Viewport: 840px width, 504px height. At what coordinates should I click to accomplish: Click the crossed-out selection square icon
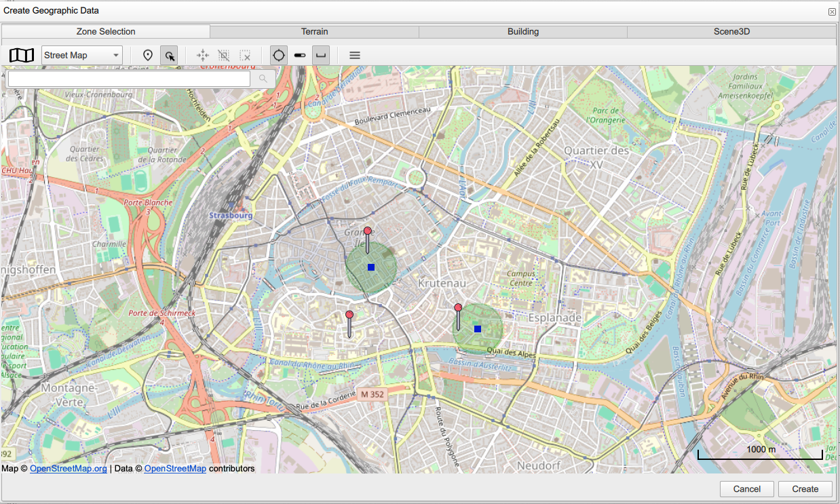point(223,56)
